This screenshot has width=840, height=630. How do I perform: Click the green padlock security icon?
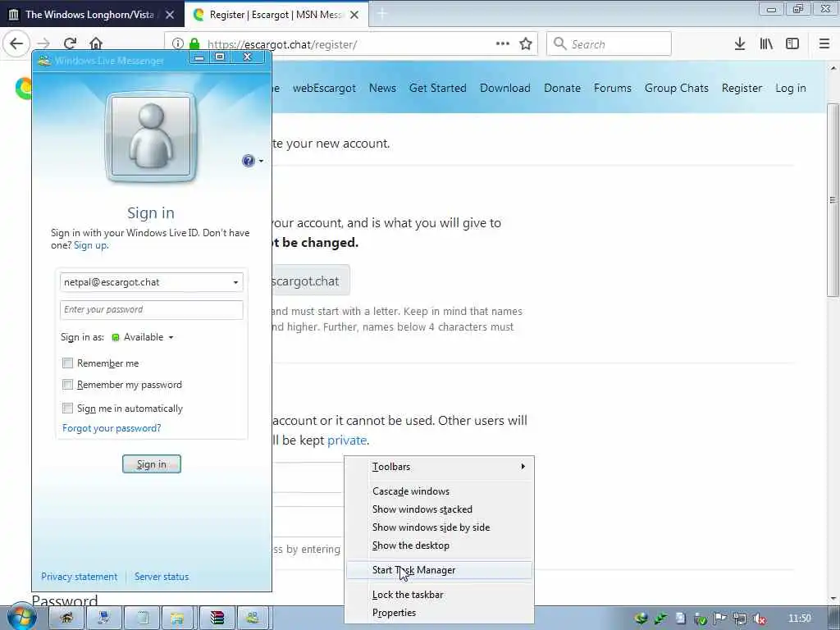pos(194,44)
